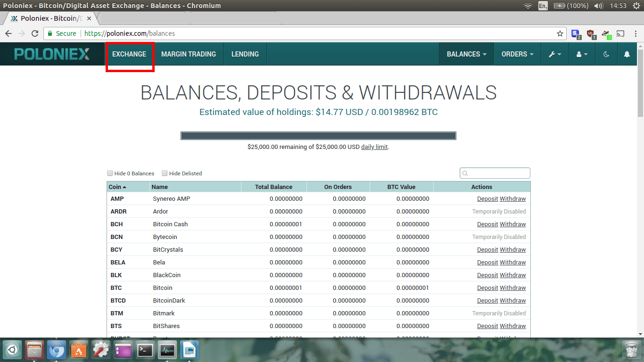Enable the Hide 0 Balances checkbox
This screenshot has width=644, height=362.
110,173
